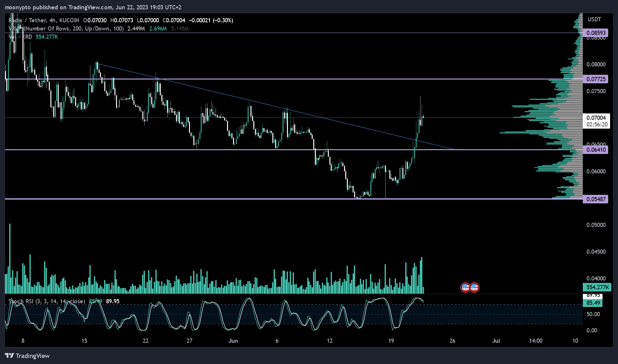Click the candle countdown timer 02:56:20
The height and width of the screenshot is (364, 618).
(596, 125)
